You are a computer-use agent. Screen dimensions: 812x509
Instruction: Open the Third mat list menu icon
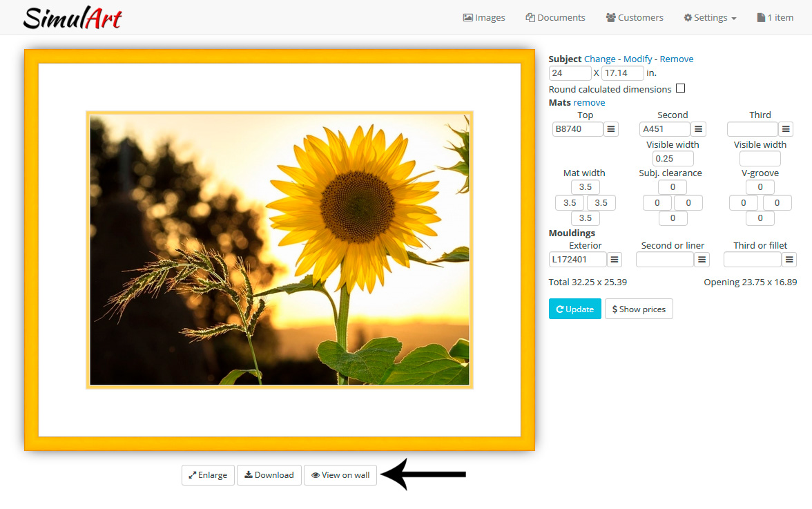pyautogui.click(x=786, y=129)
